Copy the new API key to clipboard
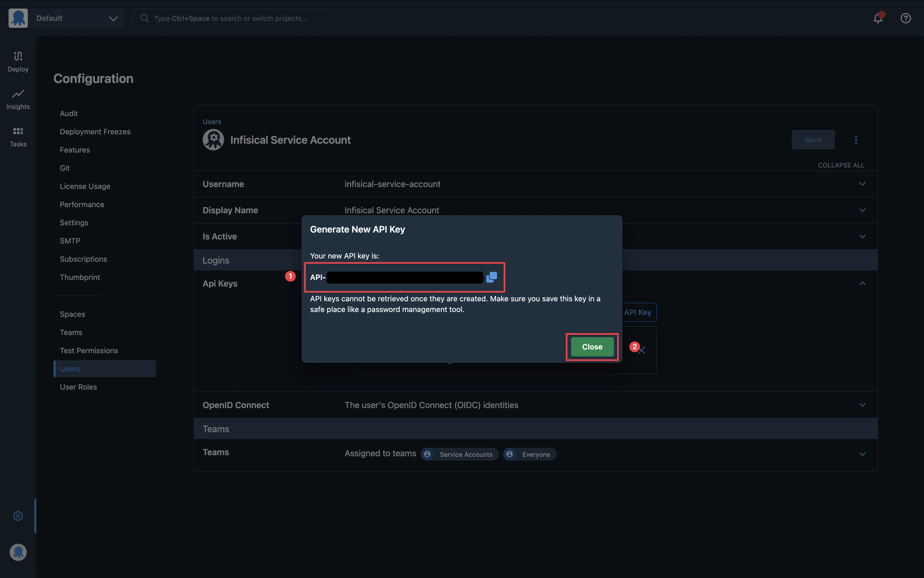924x578 pixels. [491, 277]
